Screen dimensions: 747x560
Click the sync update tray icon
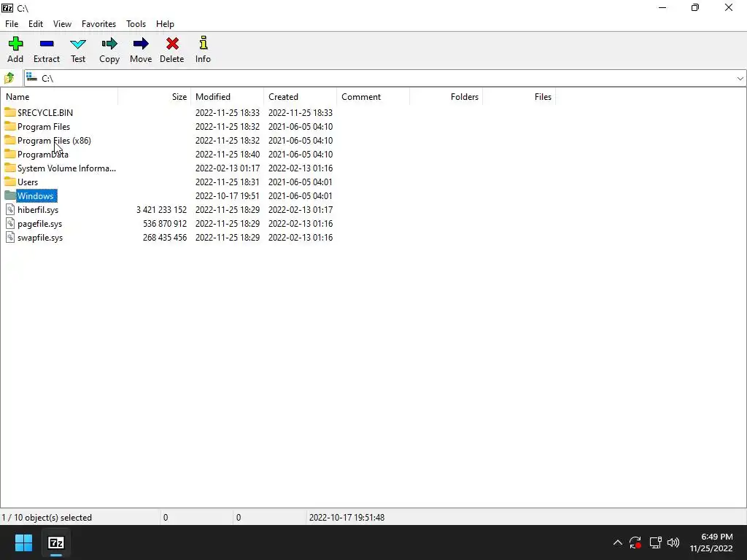point(635,542)
